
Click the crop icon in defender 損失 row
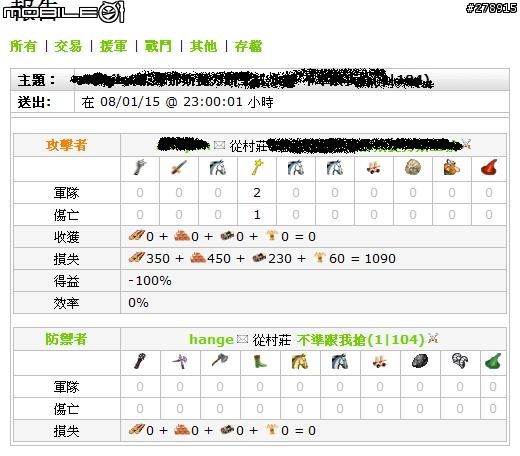(x=272, y=429)
